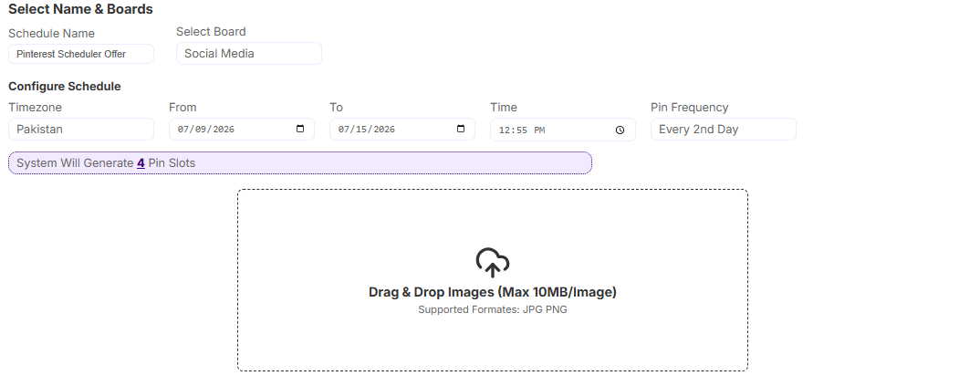Click the From date field 07/09/2026

pyautogui.click(x=242, y=130)
